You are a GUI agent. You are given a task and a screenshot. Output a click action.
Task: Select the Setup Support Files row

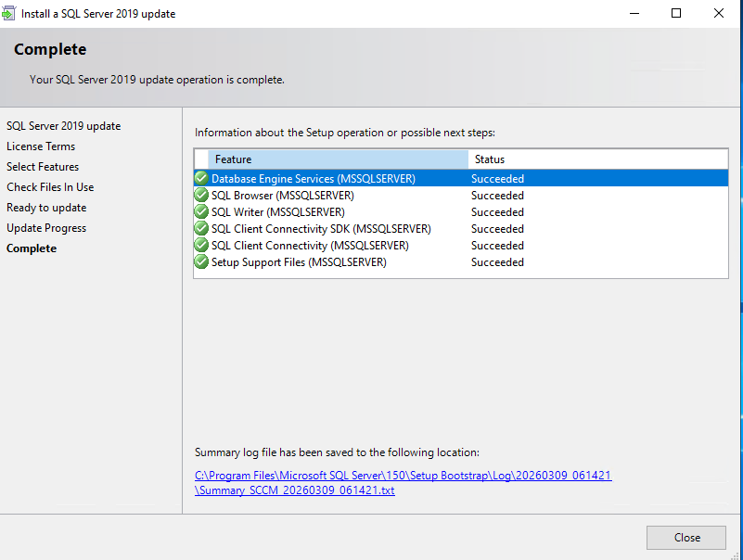pos(299,262)
